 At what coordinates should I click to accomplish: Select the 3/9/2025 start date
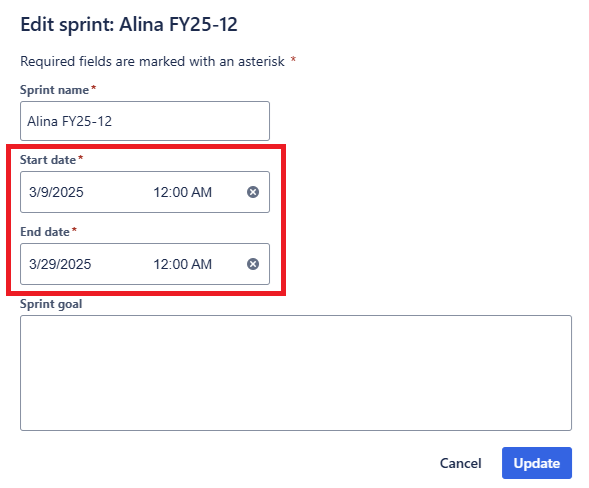(x=56, y=192)
